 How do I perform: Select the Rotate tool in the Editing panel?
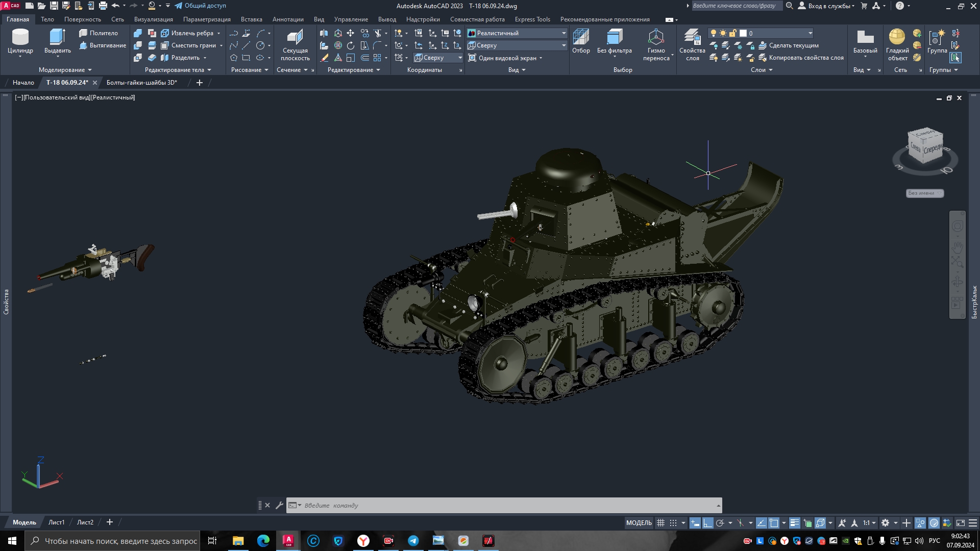pos(351,45)
